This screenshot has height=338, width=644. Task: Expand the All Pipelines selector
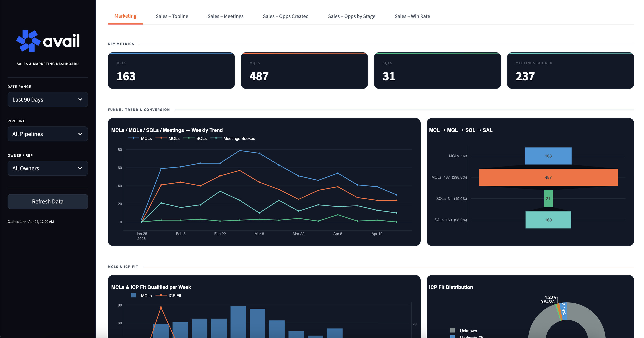48,134
